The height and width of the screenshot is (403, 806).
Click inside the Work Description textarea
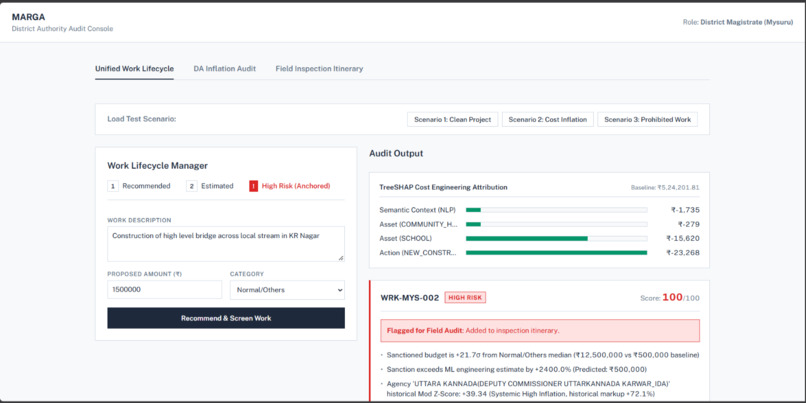pos(226,244)
